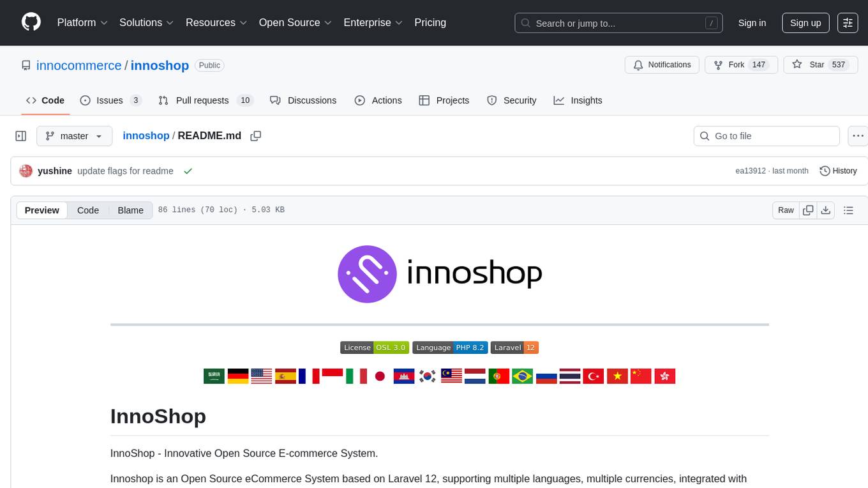Viewport: 868px width, 488px height.
Task: Open the Discussions tab
Action: (303, 100)
